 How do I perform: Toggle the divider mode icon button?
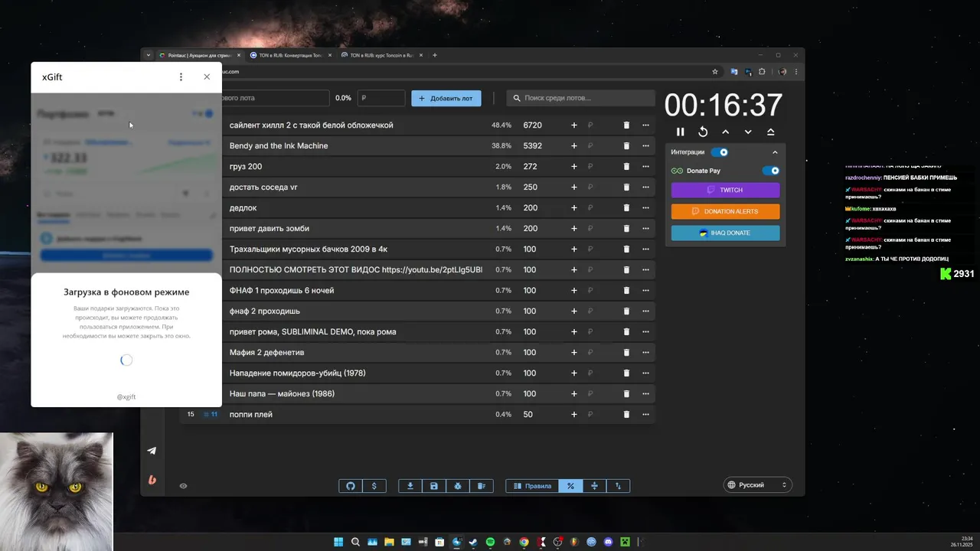[x=594, y=486]
